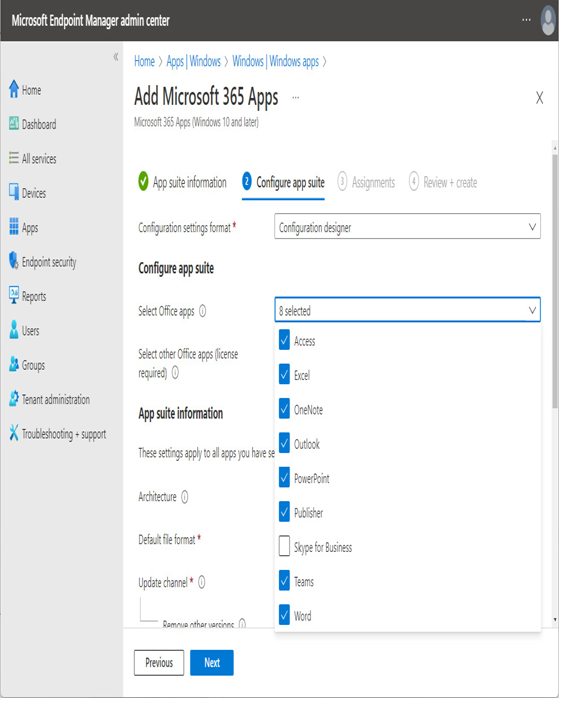Uncheck the Outlook checkbox

click(285, 444)
